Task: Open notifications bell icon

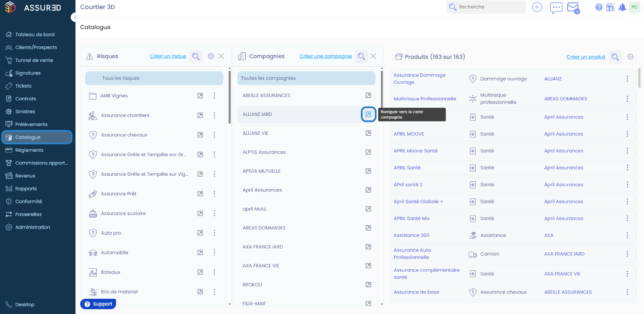Action: tap(622, 7)
